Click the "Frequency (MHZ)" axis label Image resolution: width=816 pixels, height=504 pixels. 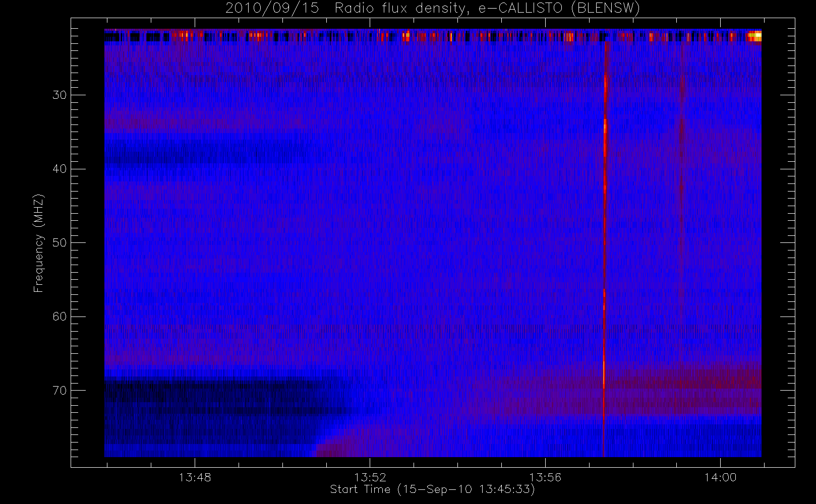pyautogui.click(x=39, y=243)
